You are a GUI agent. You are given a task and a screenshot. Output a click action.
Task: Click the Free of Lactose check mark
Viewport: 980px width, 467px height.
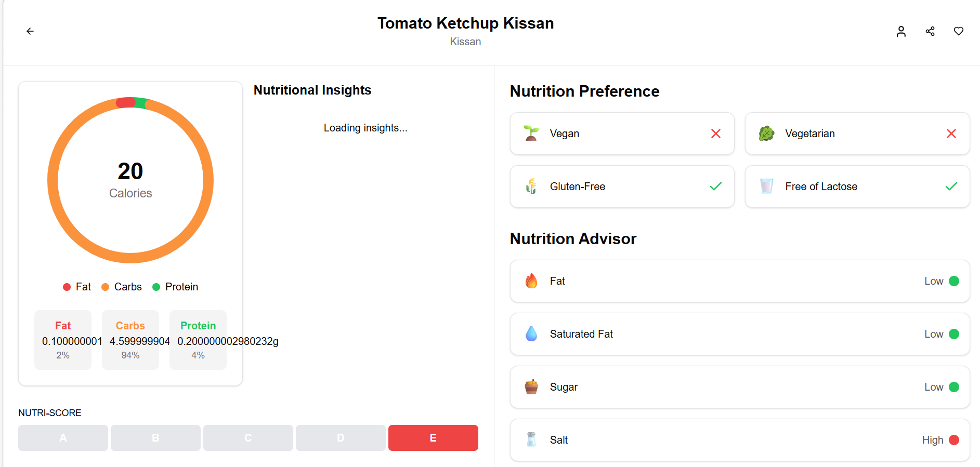[x=951, y=186]
